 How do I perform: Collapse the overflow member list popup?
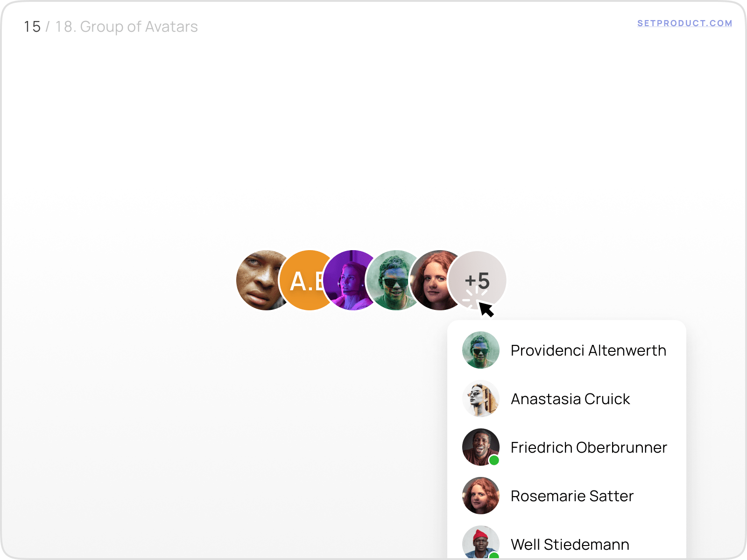tap(477, 280)
